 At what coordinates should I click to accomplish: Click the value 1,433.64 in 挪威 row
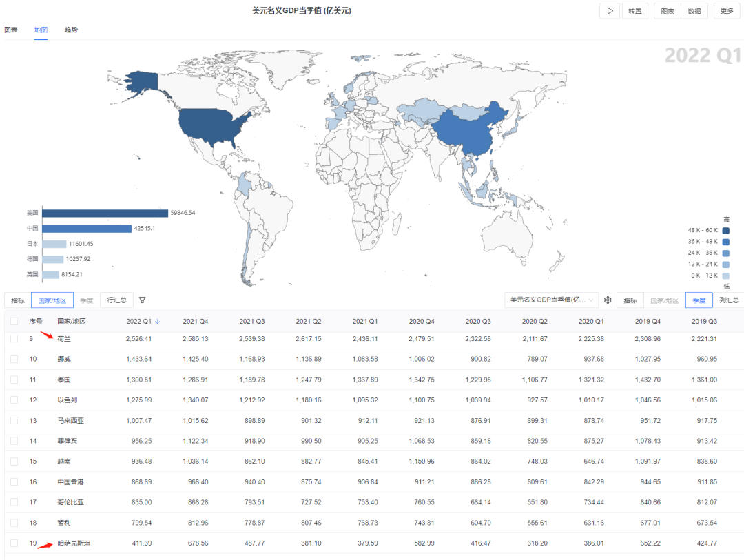coord(138,360)
